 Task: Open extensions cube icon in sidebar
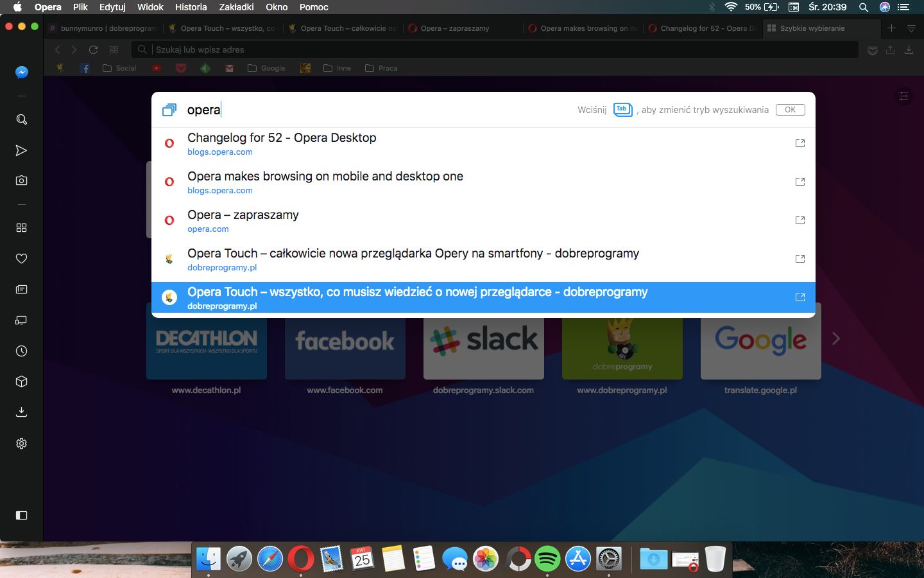(21, 381)
